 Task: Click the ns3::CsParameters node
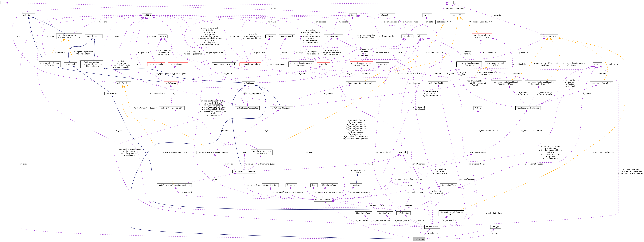478,152
